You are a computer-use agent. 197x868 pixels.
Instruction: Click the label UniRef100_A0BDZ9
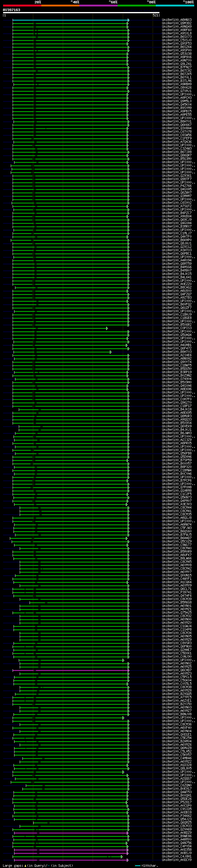(177, 832)
